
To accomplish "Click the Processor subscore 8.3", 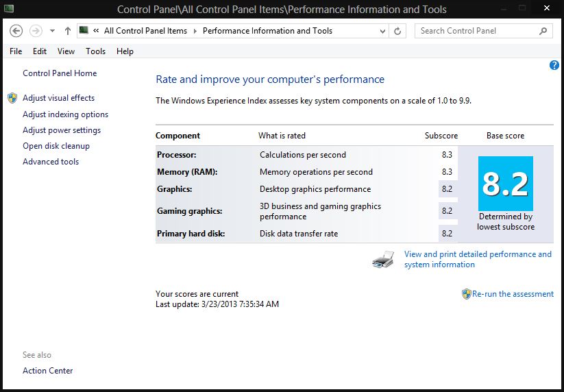I will click(x=447, y=155).
